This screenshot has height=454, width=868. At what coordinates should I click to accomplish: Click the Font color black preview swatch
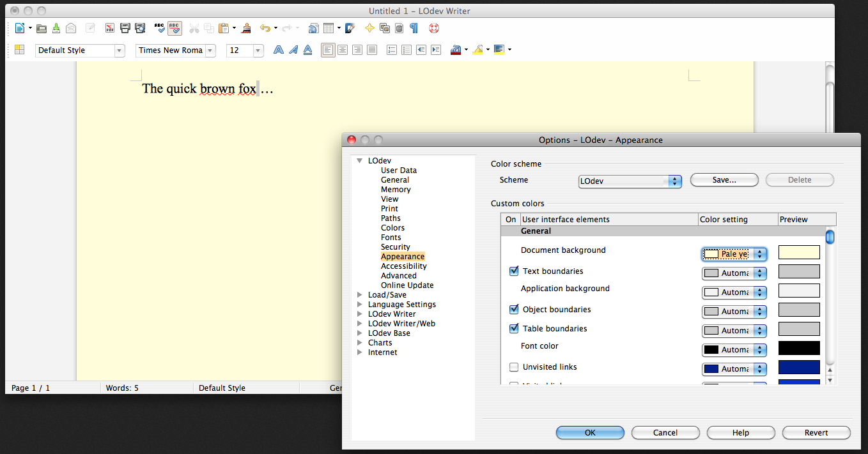(799, 348)
